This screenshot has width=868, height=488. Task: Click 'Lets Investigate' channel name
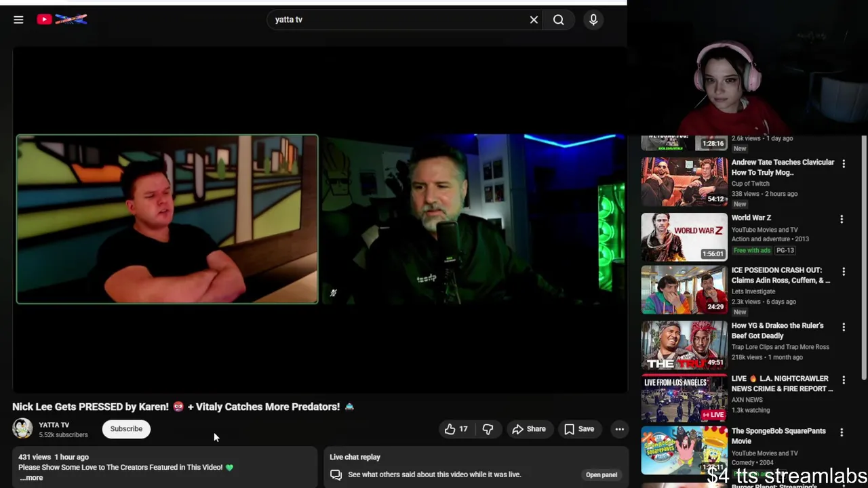click(x=753, y=291)
